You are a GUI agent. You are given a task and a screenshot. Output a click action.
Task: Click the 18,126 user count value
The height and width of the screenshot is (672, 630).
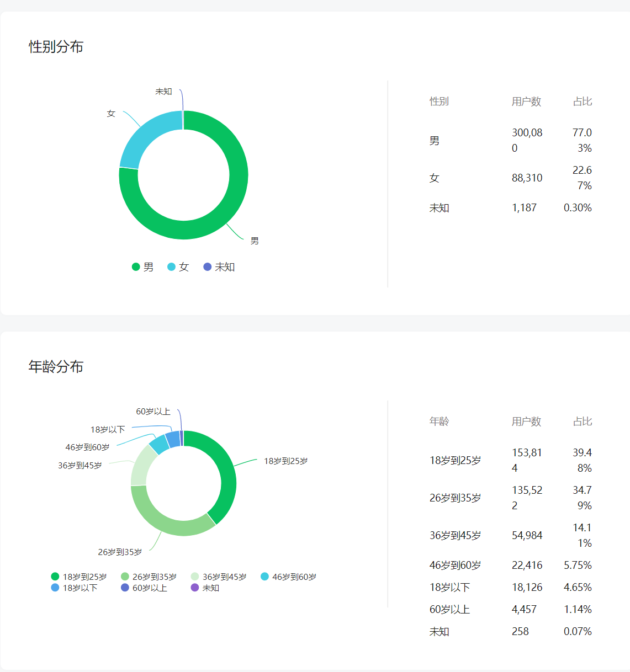click(527, 588)
